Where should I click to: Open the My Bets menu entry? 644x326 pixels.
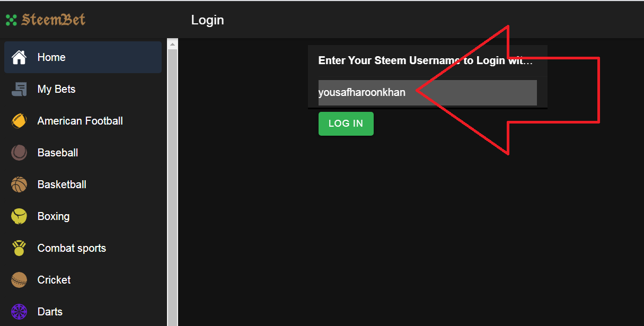click(x=83, y=89)
